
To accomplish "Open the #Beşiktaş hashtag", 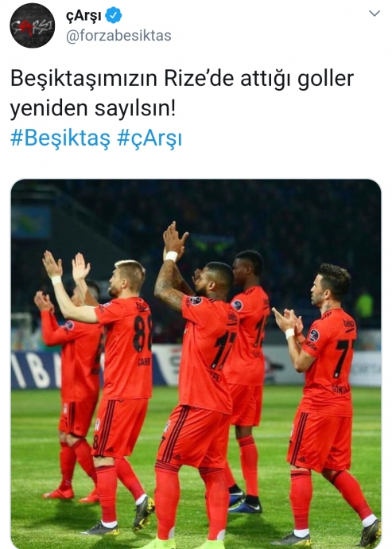I will pos(60,138).
